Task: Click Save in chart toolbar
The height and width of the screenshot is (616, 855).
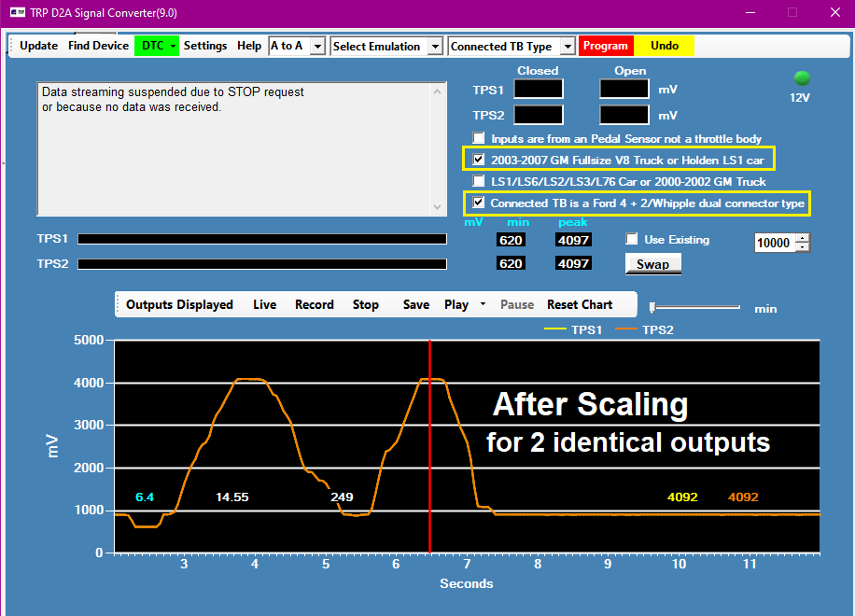Action: (x=416, y=304)
